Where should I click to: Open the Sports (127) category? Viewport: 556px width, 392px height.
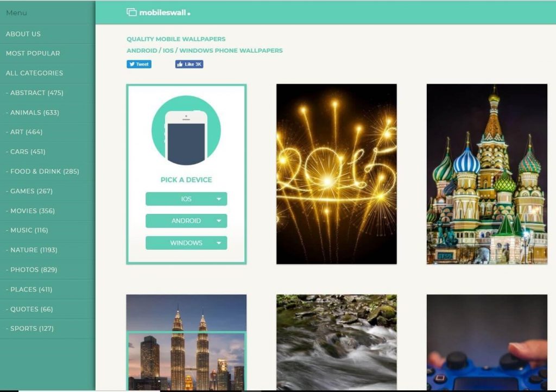[48, 329]
